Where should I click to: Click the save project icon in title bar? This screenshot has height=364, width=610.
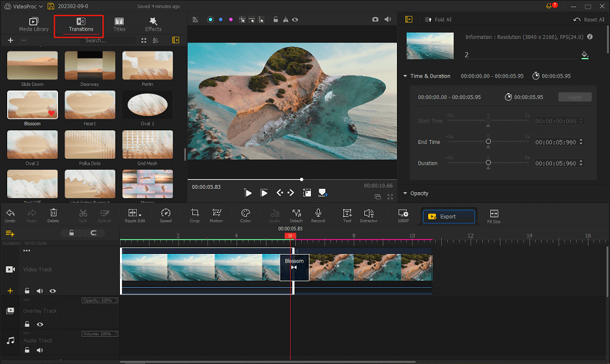(51, 7)
